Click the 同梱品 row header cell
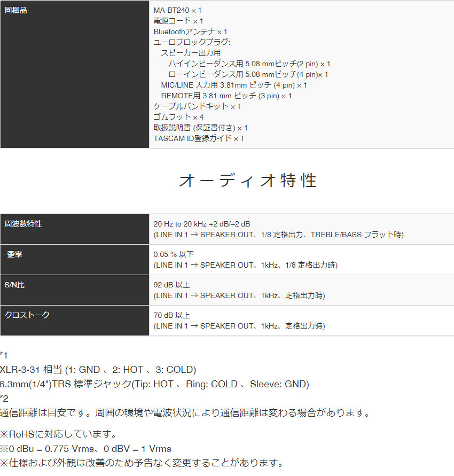 point(16,11)
